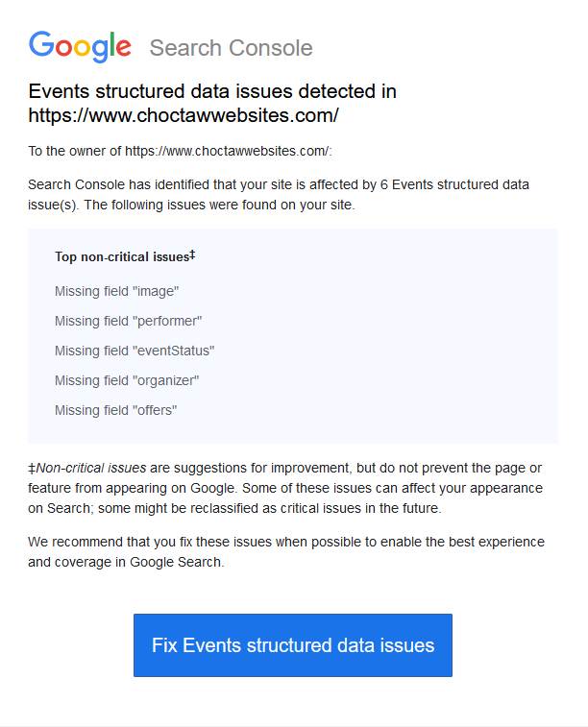
Task: Click the paragraph about 6 Events structured data issues
Action: coord(279,194)
